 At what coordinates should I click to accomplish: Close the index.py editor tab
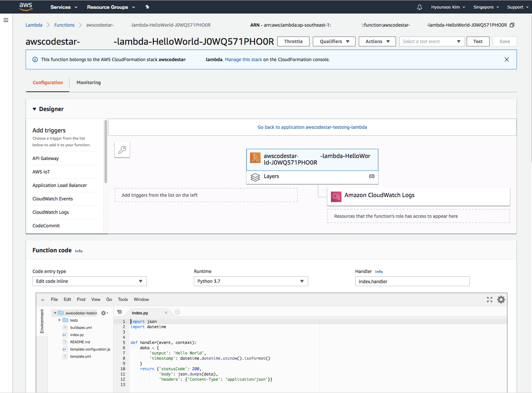[166, 313]
